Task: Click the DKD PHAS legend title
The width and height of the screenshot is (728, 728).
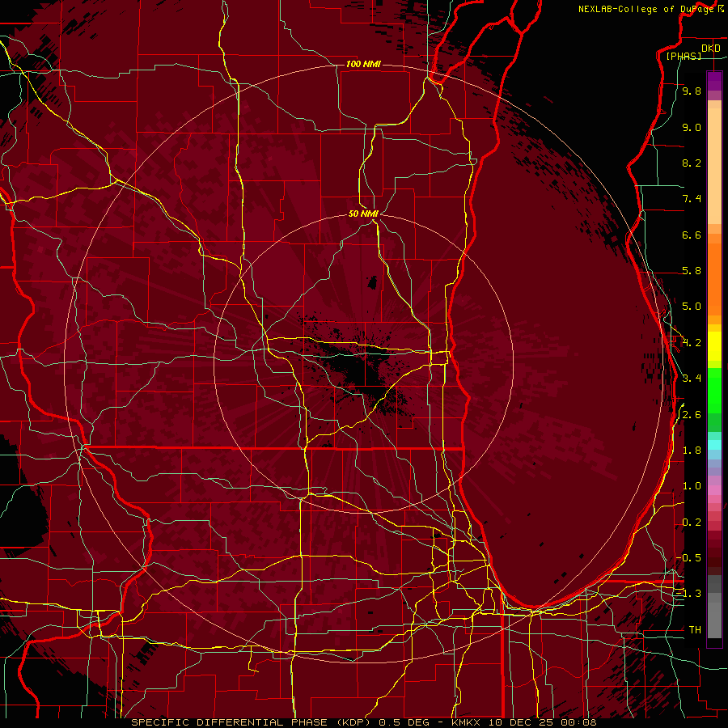Action: [x=692, y=52]
